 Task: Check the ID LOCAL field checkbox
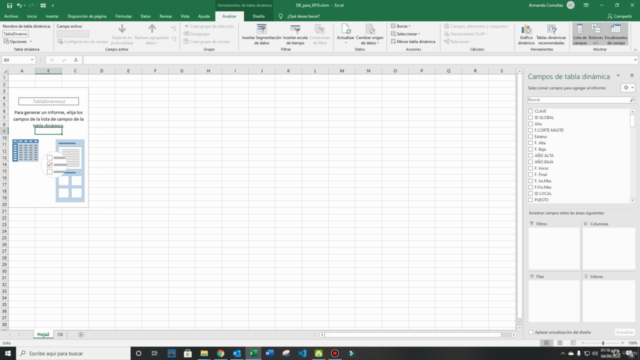[530, 193]
